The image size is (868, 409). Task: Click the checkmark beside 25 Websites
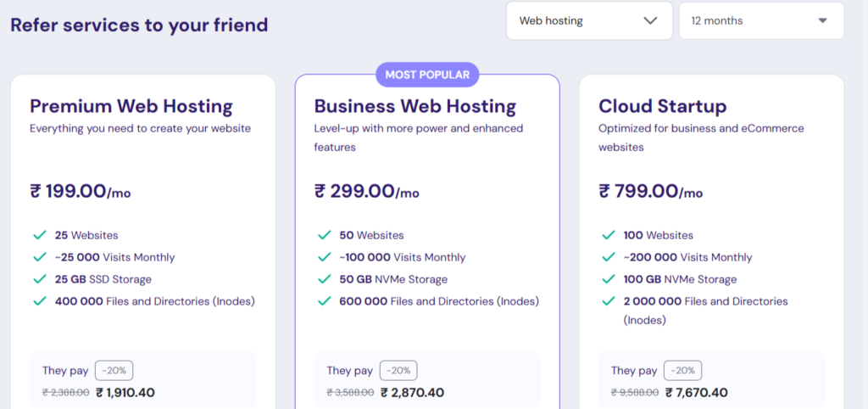[x=39, y=235]
